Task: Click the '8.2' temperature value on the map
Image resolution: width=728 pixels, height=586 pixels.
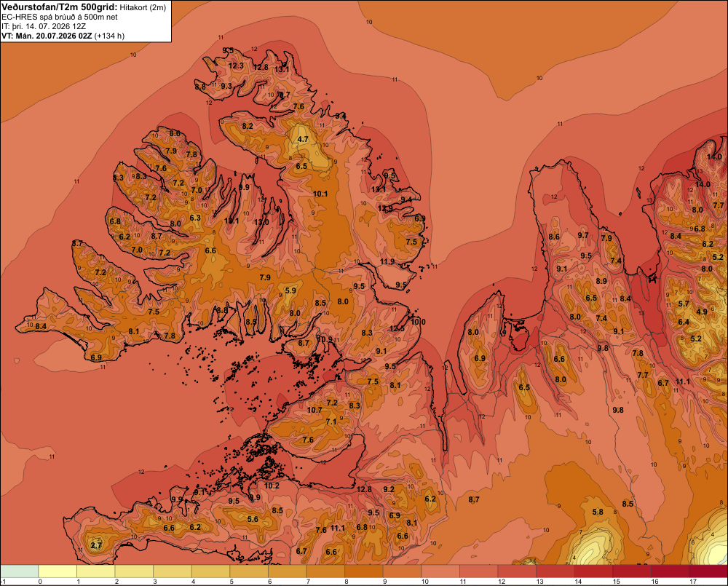Action: coord(248,127)
